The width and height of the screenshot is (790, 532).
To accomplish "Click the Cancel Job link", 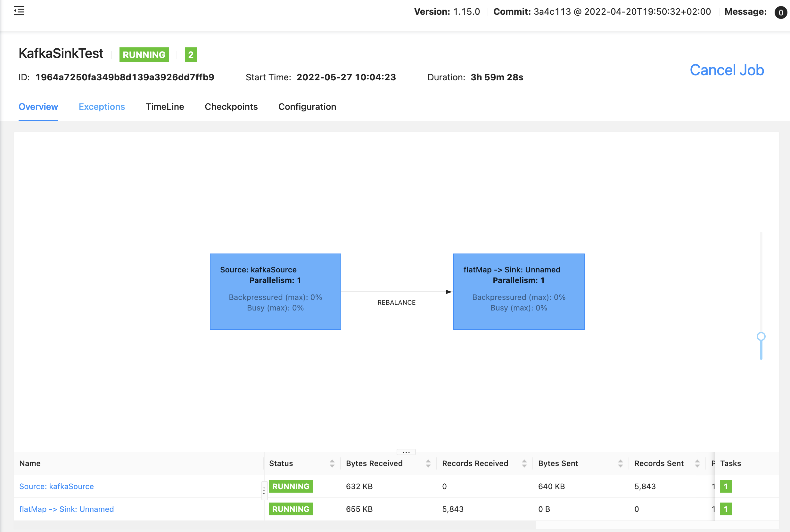I will pyautogui.click(x=727, y=70).
